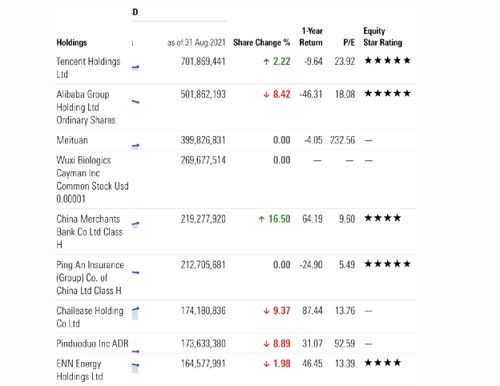Click Tencent's five-star equity rating
The width and height of the screenshot is (500, 386).
[387, 61]
